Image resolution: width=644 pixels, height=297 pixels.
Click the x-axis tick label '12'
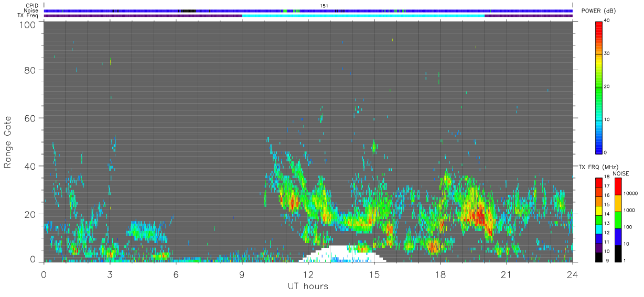click(x=308, y=274)
